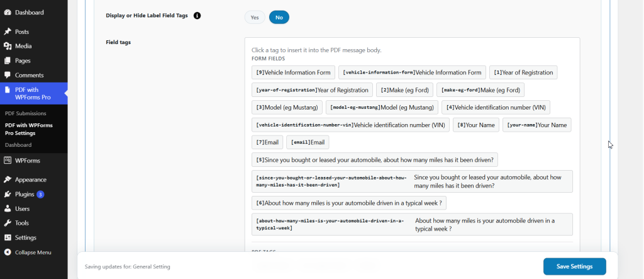Insert the [9] Vehicle Information Form tag
644x279 pixels.
point(293,72)
